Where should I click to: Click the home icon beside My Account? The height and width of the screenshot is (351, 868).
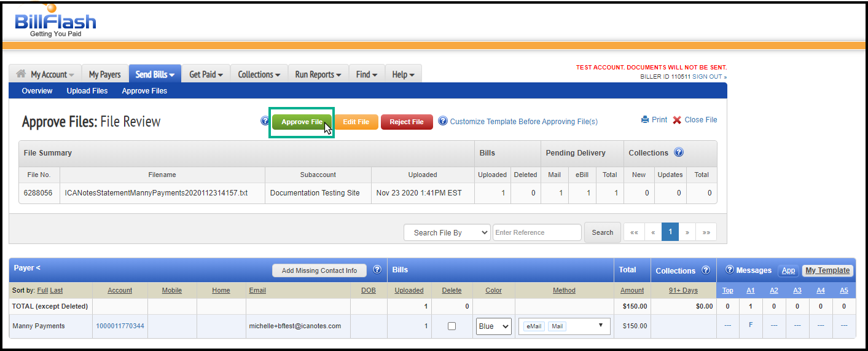point(21,74)
